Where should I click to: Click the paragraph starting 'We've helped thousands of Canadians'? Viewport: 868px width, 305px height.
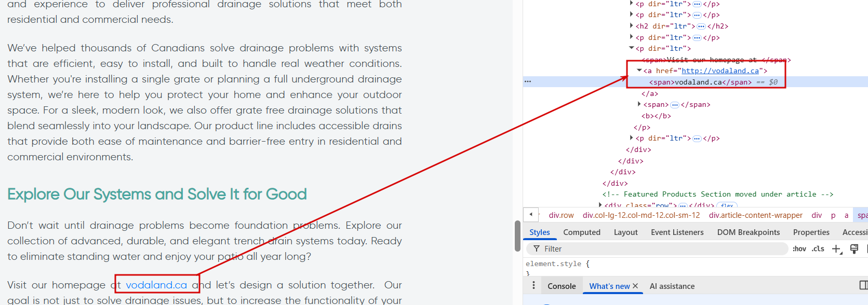[x=205, y=102]
